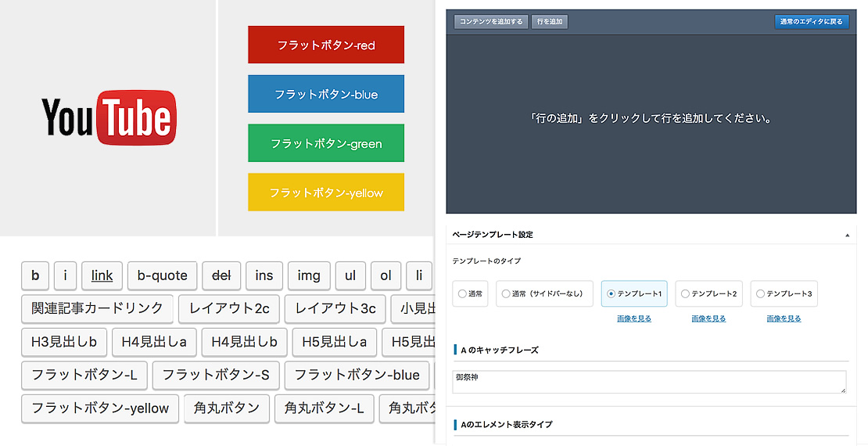Image resolution: width=868 pixels, height=446 pixels.
Task: Click the blue フラットボタン-blue sample button
Action: pyautogui.click(x=326, y=94)
